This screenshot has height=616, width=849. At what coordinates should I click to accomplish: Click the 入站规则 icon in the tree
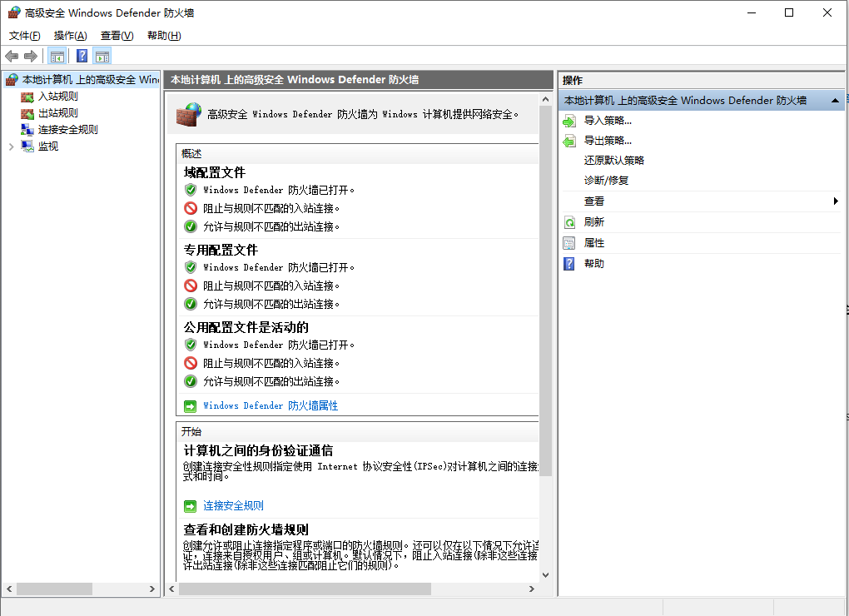[x=27, y=97]
